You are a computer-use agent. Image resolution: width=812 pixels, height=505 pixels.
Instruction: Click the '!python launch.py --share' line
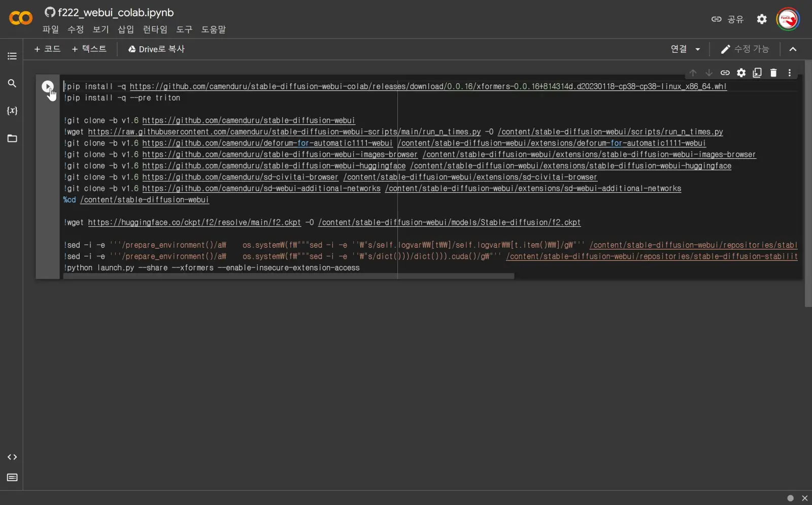coord(212,267)
